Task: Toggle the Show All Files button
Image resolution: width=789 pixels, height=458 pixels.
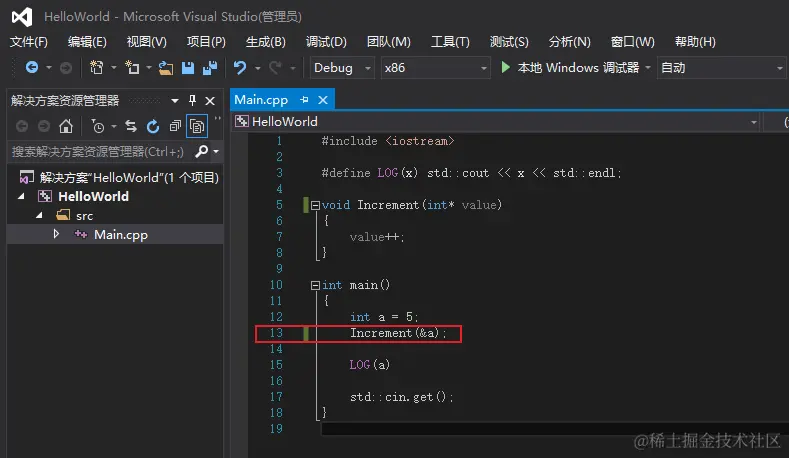Action: click(x=197, y=126)
